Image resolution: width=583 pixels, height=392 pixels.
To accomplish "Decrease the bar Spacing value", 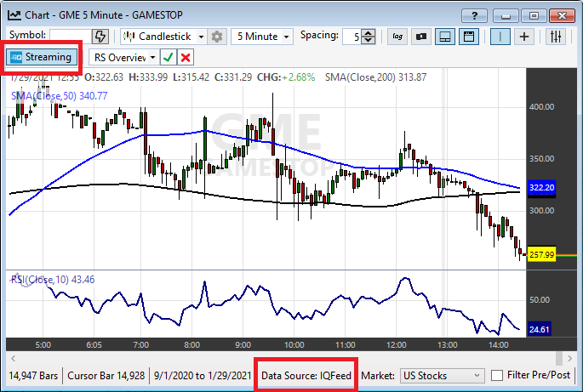I will [x=368, y=40].
